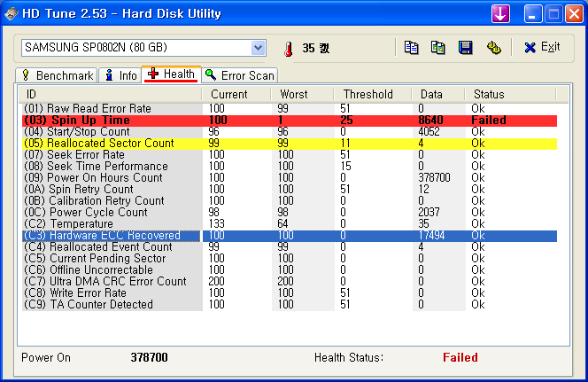This screenshot has width=588, height=382.
Task: Open the drive selection dropdown arrow
Action: point(258,48)
